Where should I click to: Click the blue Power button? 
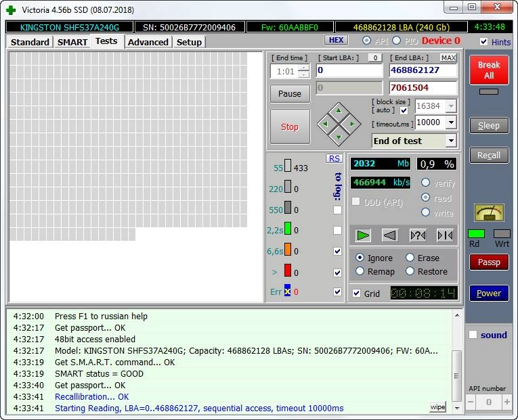489,293
